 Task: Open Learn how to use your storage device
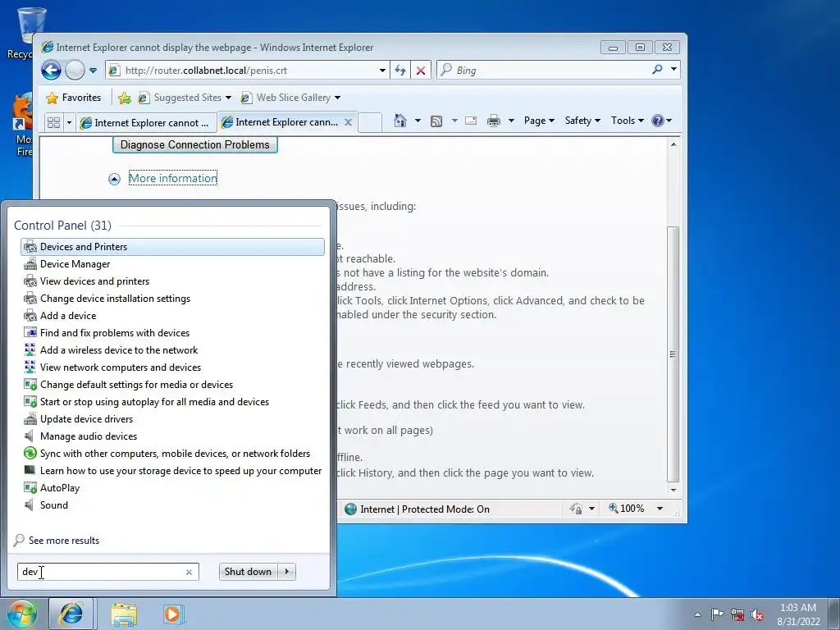(172, 470)
